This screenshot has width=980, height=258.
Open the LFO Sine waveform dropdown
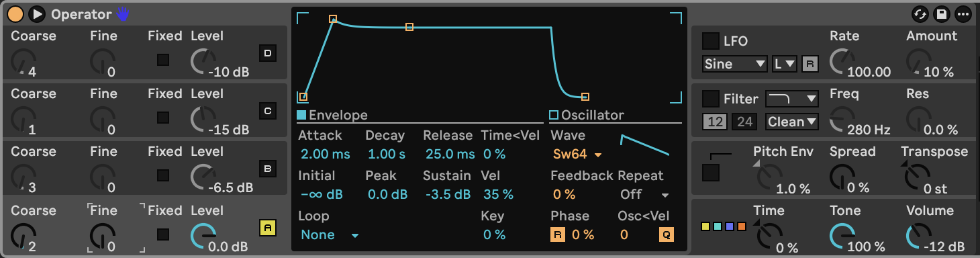click(x=734, y=64)
